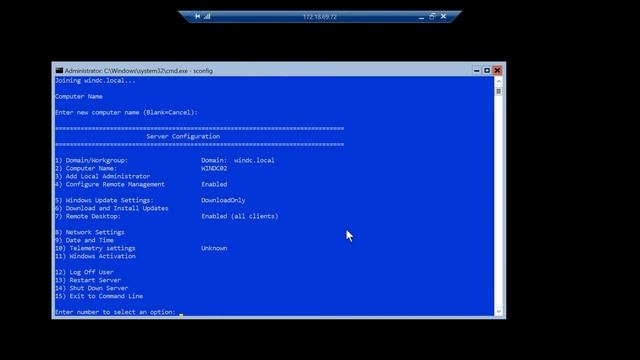Click option '15) Exit to Command Line'
Viewport: 640px width, 360px height.
[x=99, y=296]
